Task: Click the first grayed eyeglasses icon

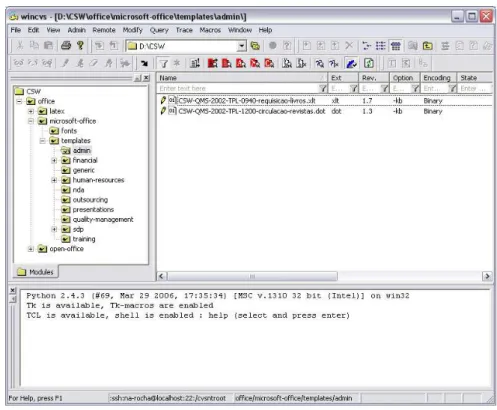Action: coord(18,63)
